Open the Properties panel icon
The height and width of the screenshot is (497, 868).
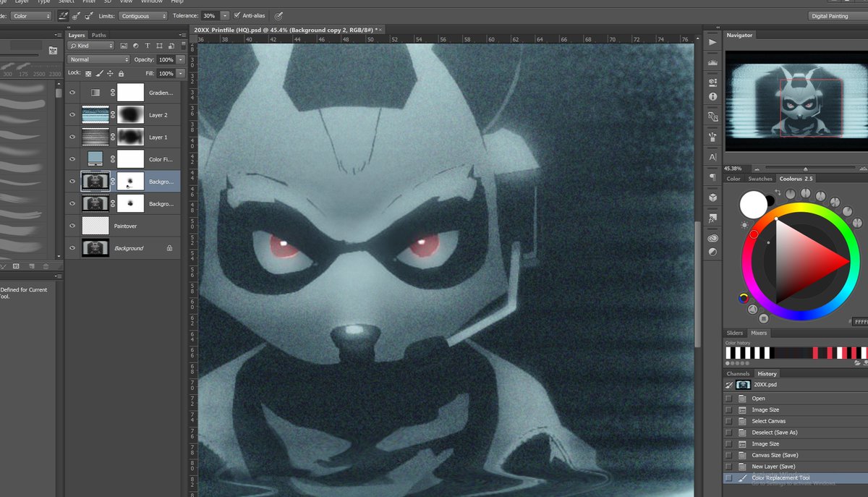coord(712,82)
